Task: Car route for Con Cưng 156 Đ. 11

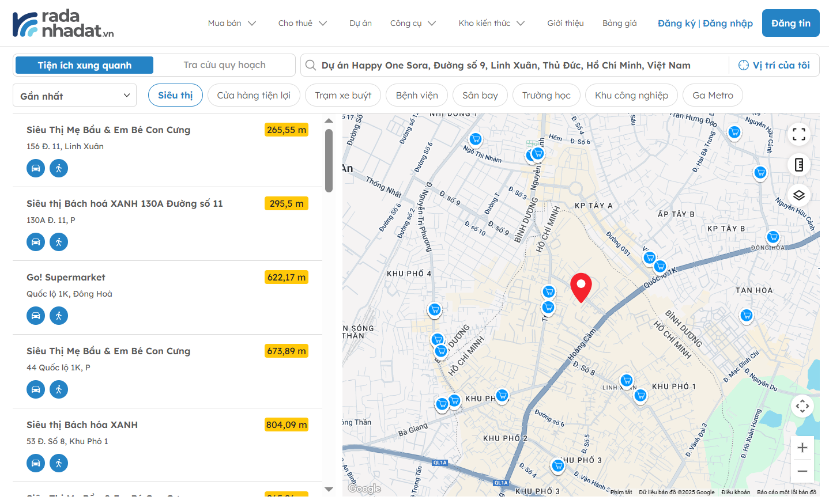Action: 36,168
